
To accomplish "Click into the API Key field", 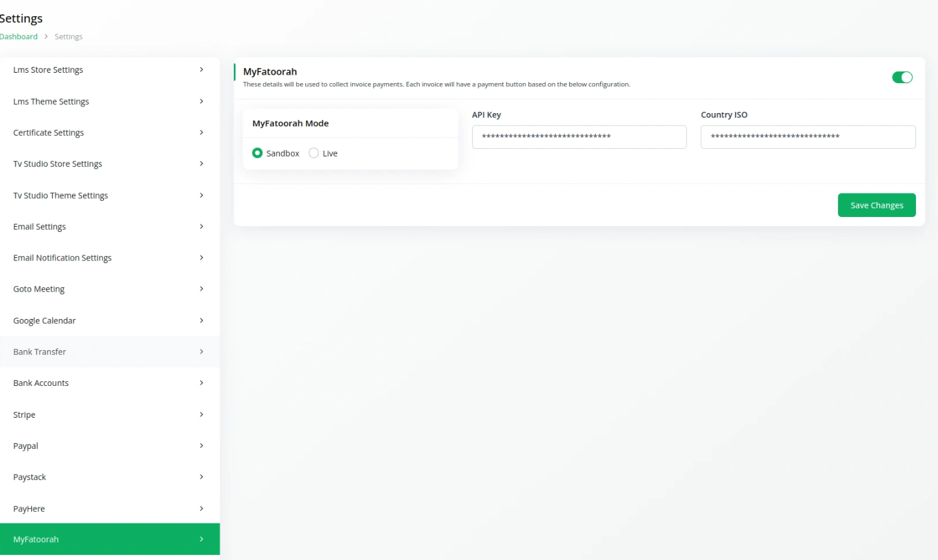I will pos(579,137).
